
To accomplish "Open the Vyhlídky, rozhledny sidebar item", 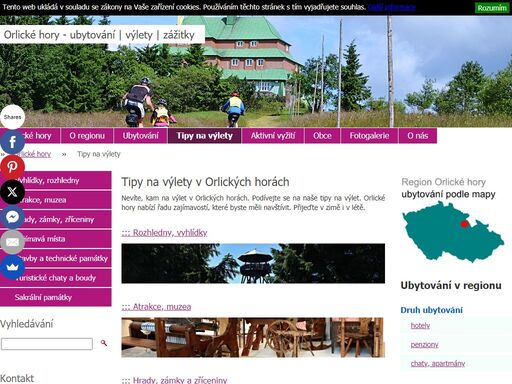I will point(56,180).
